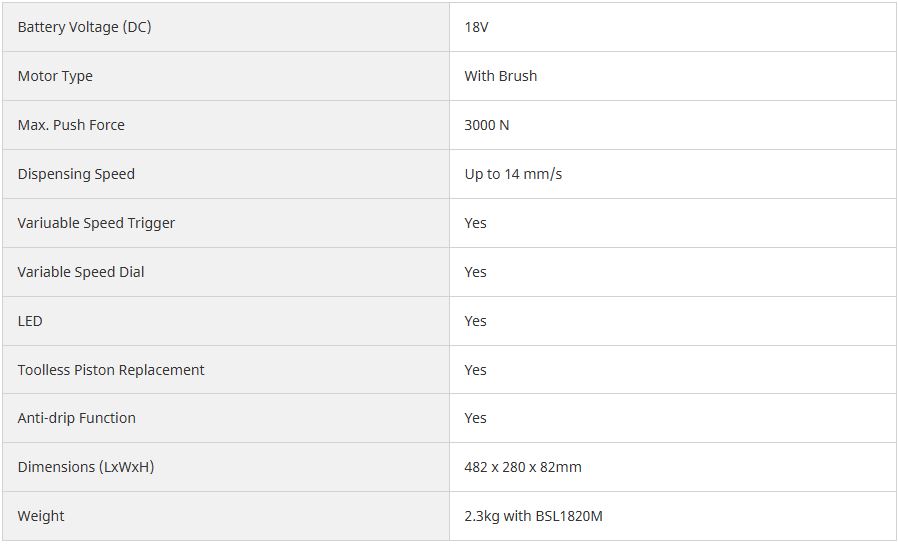The width and height of the screenshot is (898, 544).
Task: Click the LED row label
Action: click(x=30, y=321)
